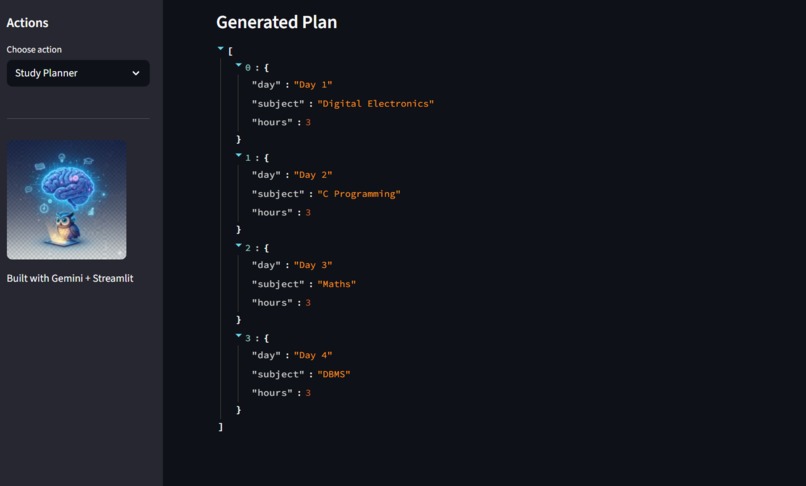Click the brain and owl sidebar image
Image resolution: width=806 pixels, height=486 pixels.
[66, 200]
